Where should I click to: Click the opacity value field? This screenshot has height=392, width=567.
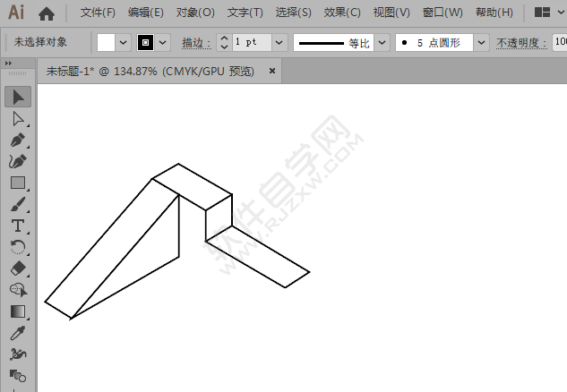tap(560, 43)
